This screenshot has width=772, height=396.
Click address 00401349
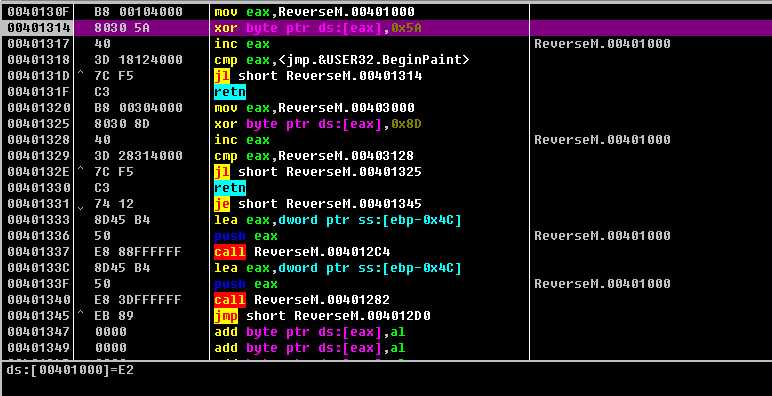[39, 348]
